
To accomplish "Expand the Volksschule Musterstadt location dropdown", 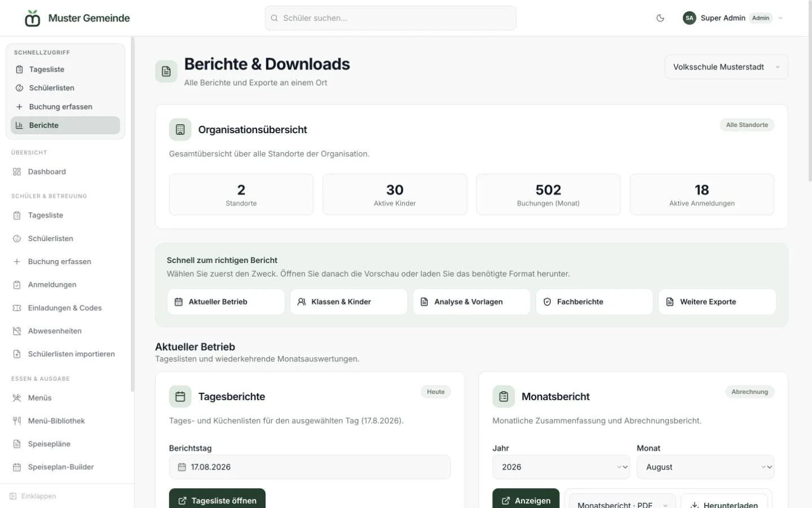I will (726, 67).
